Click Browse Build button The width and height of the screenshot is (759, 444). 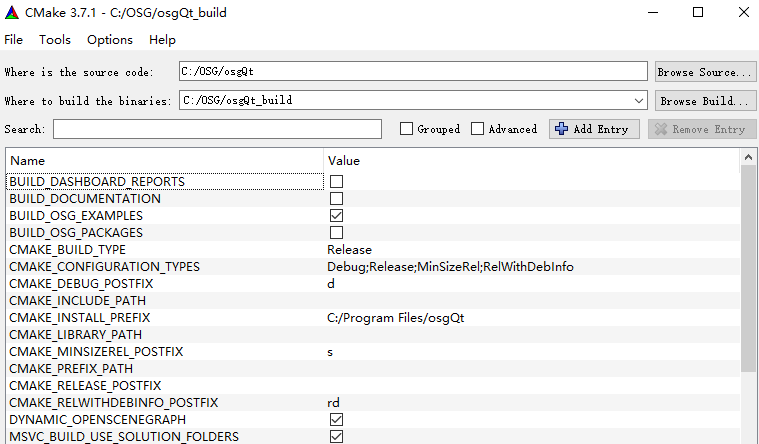705,101
